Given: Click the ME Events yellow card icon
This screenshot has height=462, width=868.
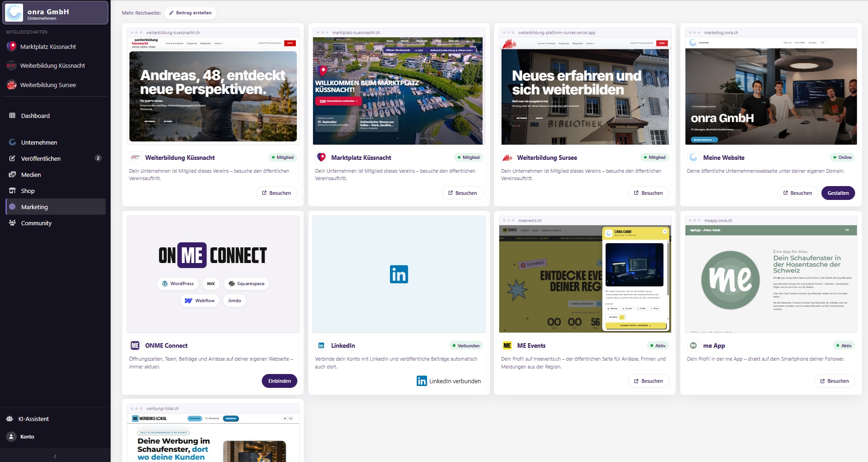Looking at the screenshot, I should pos(507,345).
